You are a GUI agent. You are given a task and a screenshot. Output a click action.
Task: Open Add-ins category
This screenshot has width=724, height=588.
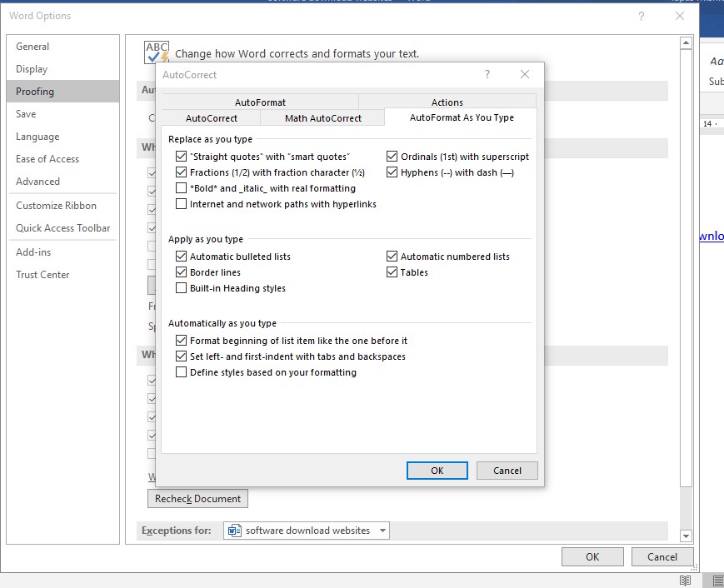coord(62,252)
